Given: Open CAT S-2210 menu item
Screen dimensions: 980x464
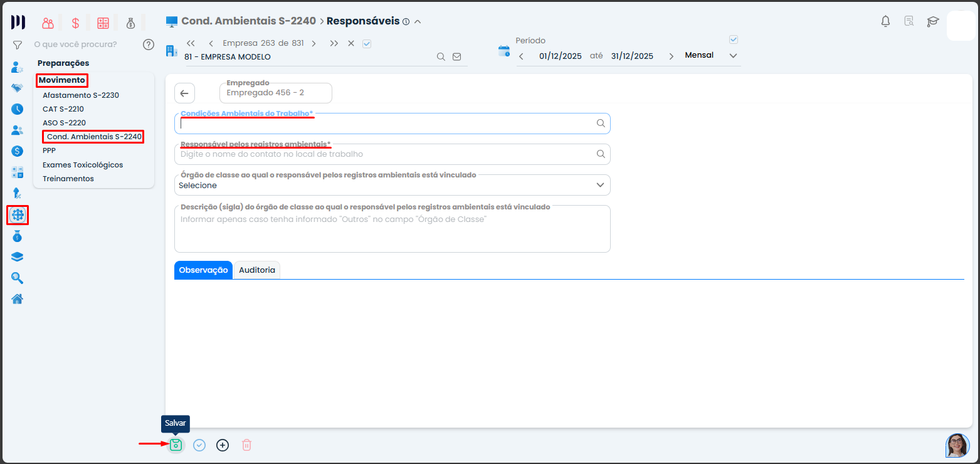Looking at the screenshot, I should (x=63, y=109).
